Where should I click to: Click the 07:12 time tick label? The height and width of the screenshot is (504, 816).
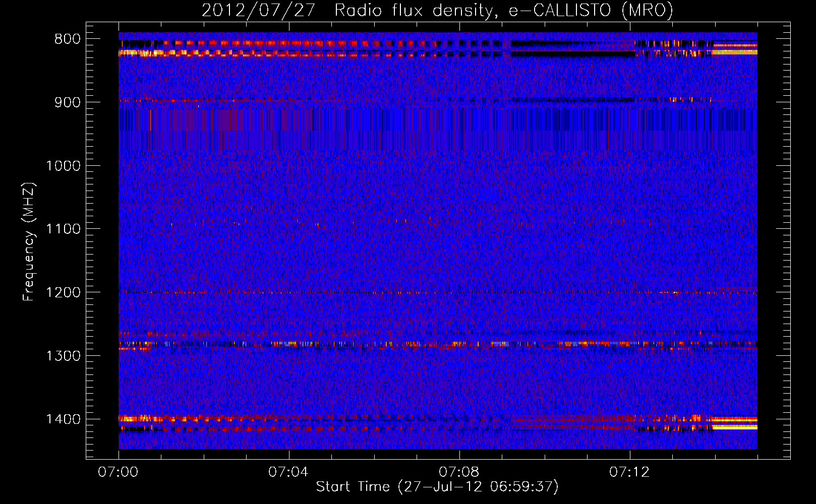click(629, 472)
